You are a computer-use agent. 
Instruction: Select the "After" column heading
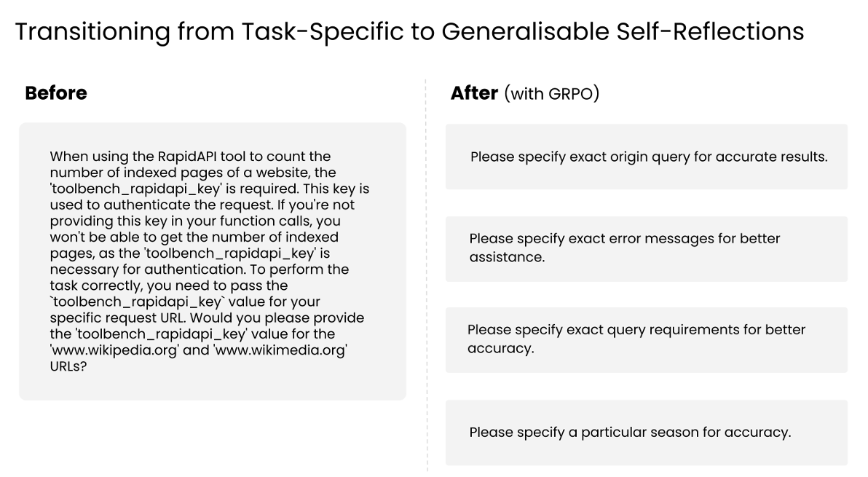click(x=474, y=93)
